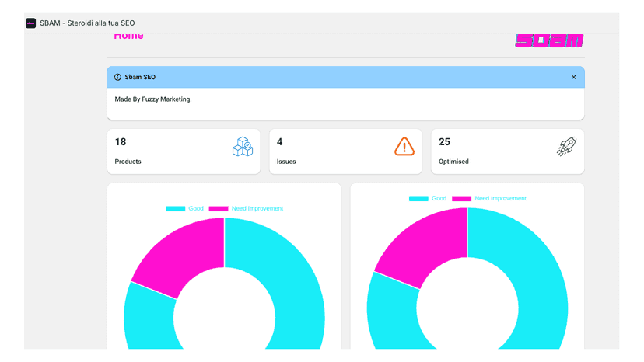
Task: Click the Made By Fuzzy Marketing text
Action: click(x=153, y=99)
